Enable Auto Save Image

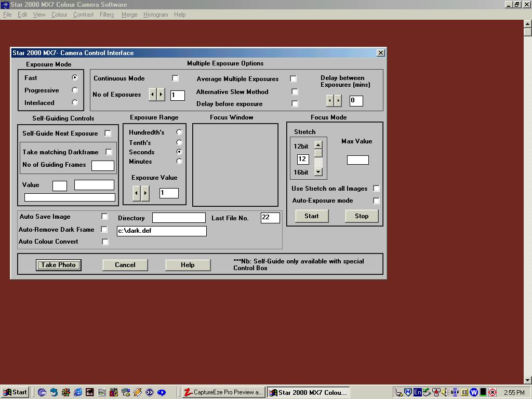pyautogui.click(x=104, y=216)
